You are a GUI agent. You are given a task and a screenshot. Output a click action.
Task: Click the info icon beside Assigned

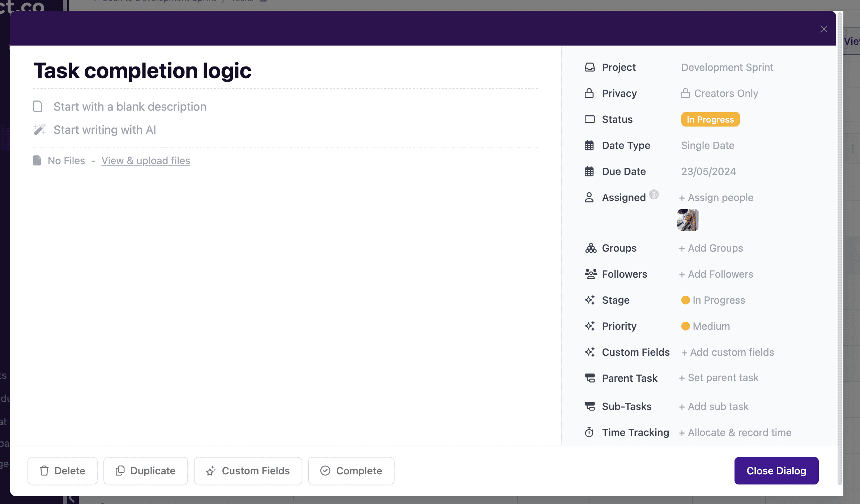click(x=654, y=195)
